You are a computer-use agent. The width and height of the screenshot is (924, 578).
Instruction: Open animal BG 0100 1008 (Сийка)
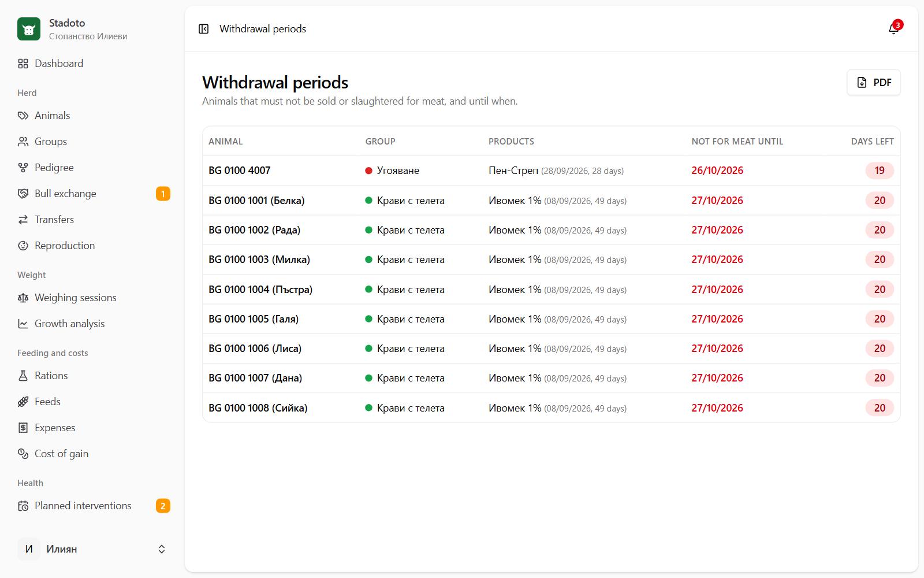tap(258, 408)
